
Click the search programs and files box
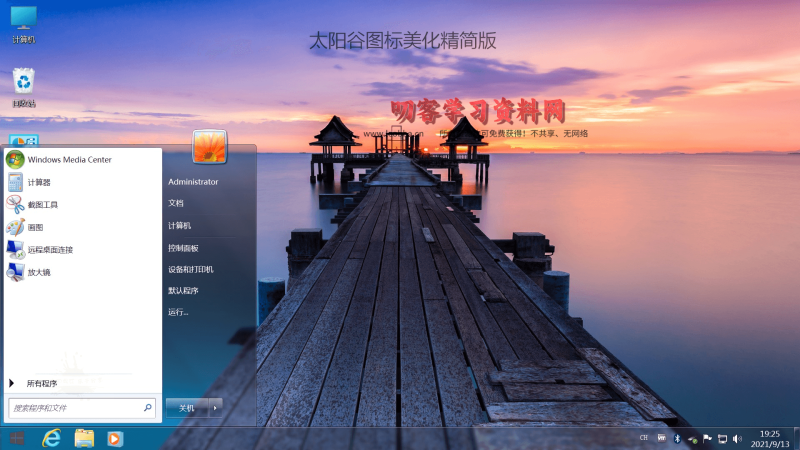[x=82, y=408]
